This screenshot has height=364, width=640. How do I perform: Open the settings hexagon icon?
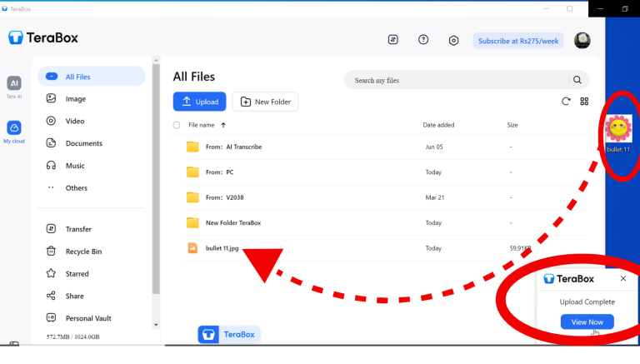tap(453, 40)
